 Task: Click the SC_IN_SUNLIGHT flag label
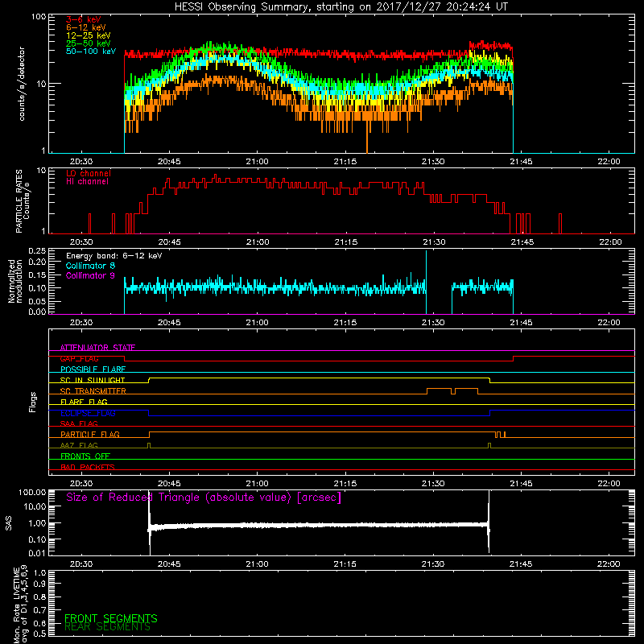pyautogui.click(x=93, y=380)
